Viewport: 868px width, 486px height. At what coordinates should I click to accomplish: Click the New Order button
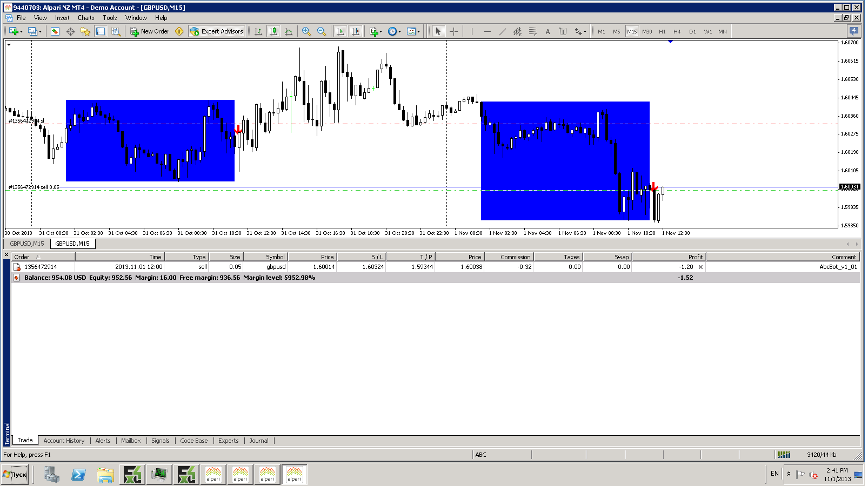150,31
